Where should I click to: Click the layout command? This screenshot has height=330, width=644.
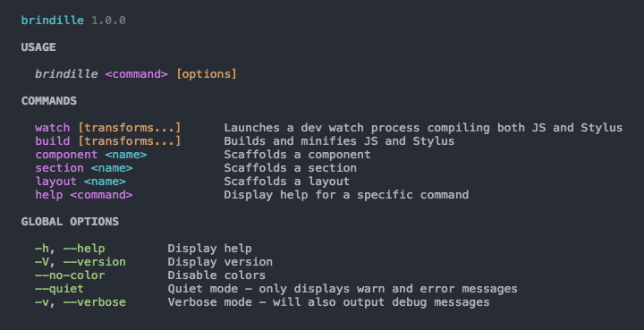[55, 182]
